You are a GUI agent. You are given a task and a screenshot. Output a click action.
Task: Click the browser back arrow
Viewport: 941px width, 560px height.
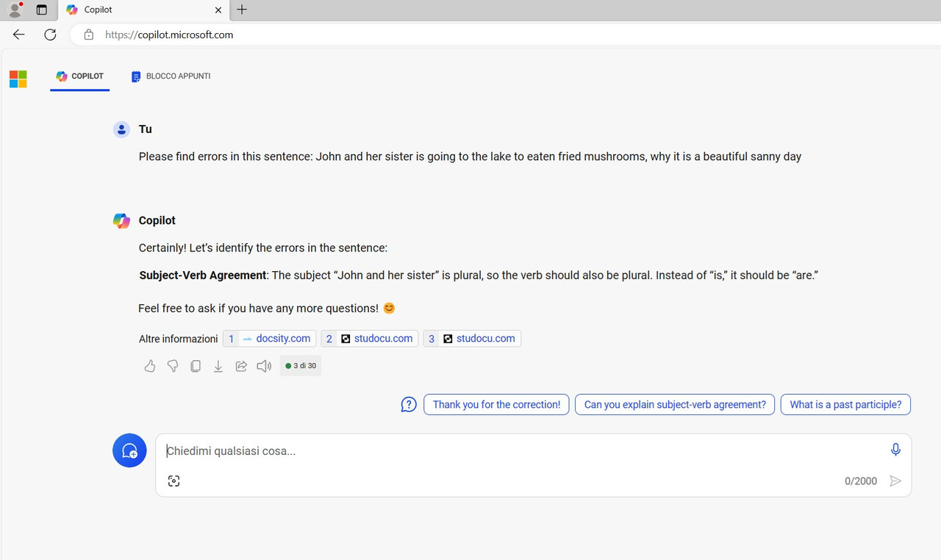19,35
